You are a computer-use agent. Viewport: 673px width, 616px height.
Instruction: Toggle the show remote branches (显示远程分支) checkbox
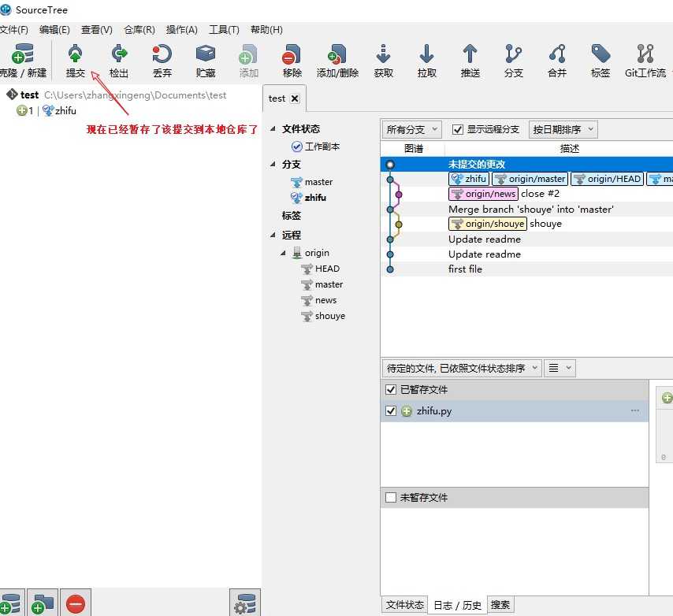458,129
